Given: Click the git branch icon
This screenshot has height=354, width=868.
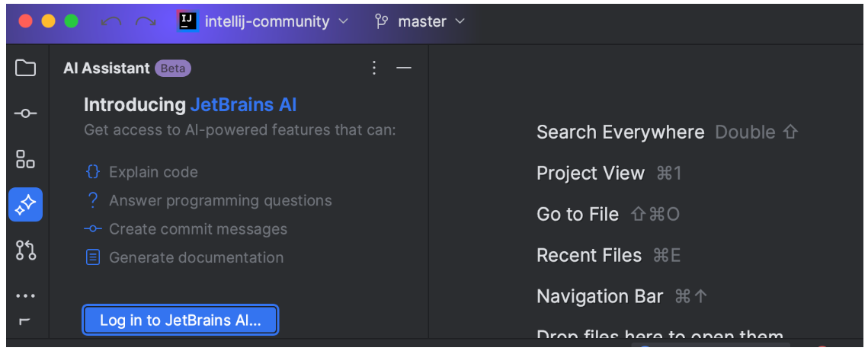Looking at the screenshot, I should click(x=382, y=21).
